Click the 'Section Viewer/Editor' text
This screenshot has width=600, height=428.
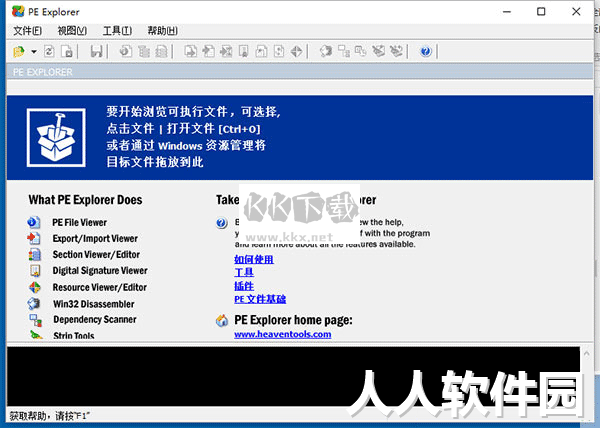point(96,255)
